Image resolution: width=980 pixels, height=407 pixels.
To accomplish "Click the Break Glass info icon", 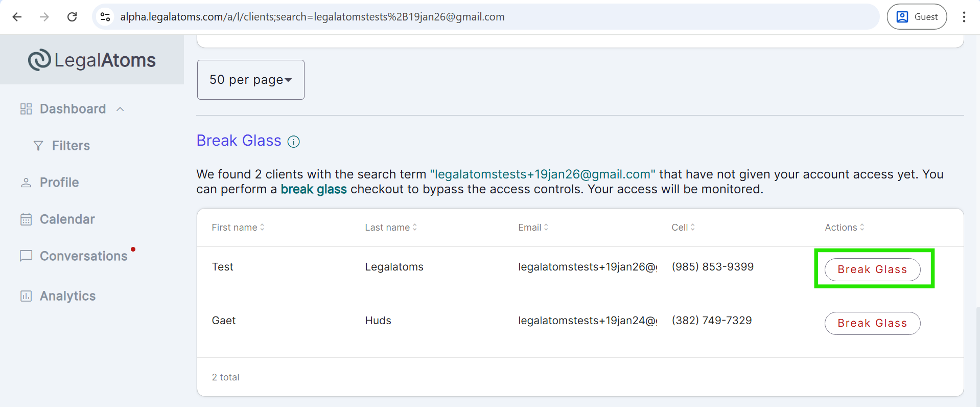I will [x=294, y=142].
